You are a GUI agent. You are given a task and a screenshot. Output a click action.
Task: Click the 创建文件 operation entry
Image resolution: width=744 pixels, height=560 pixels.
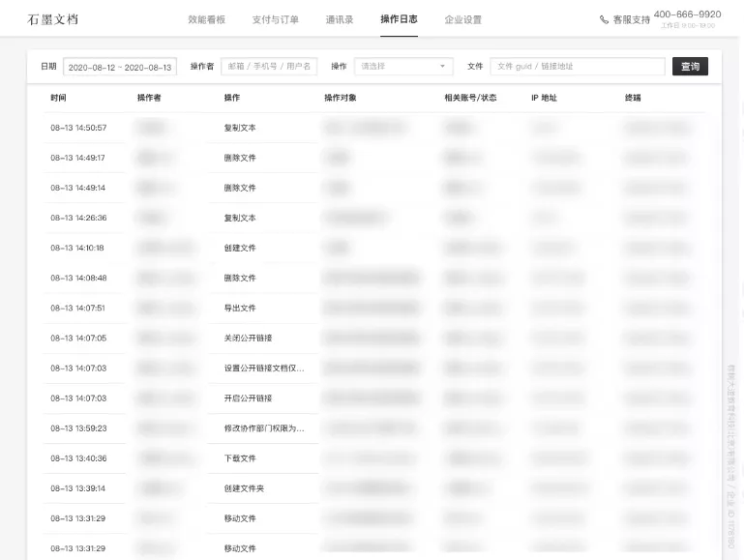click(240, 248)
